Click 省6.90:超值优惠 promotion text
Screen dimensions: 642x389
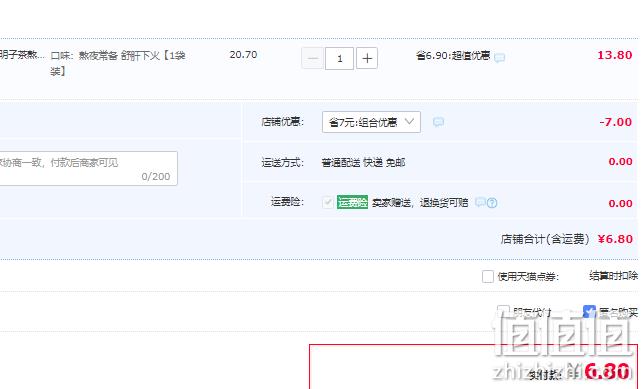453,55
